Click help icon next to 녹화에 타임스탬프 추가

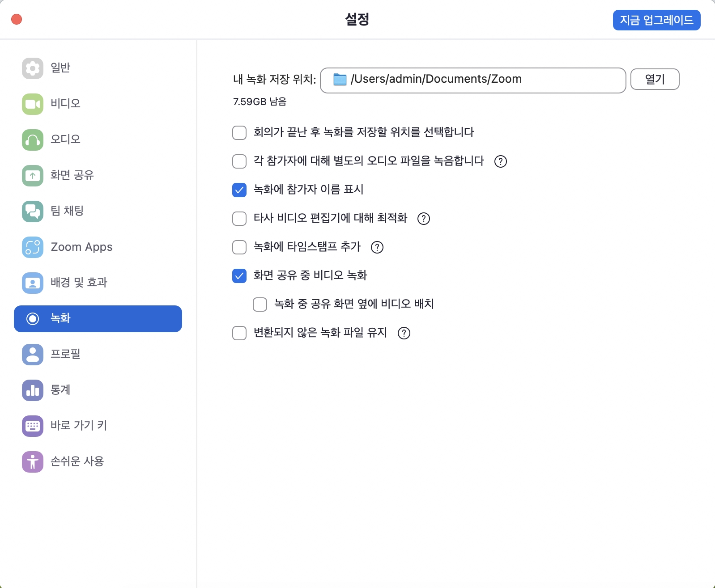377,247
